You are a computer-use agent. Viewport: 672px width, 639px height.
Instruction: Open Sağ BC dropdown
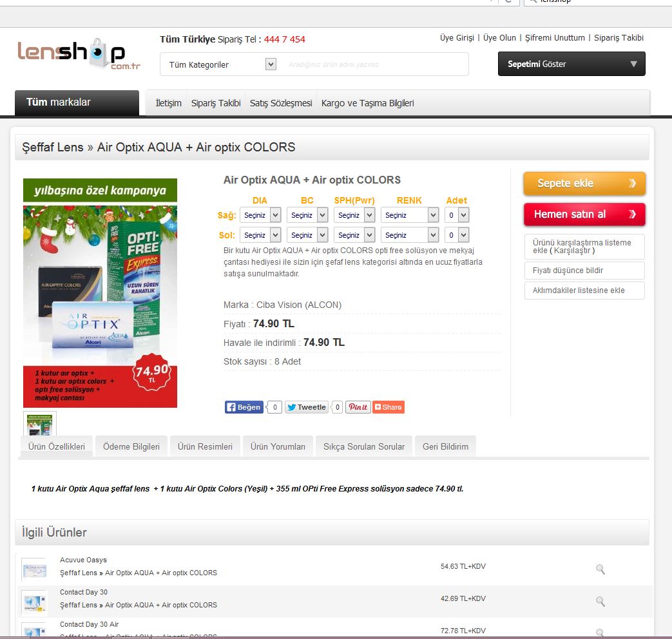(x=307, y=215)
